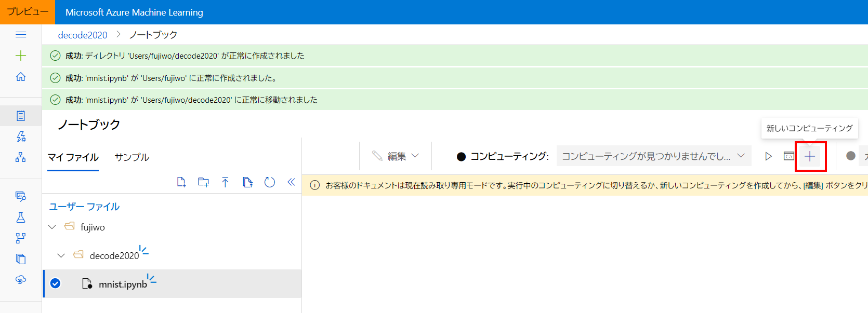Viewport: 868px width, 313px height.
Task: Click the ノートブック page heading
Action: (x=89, y=125)
